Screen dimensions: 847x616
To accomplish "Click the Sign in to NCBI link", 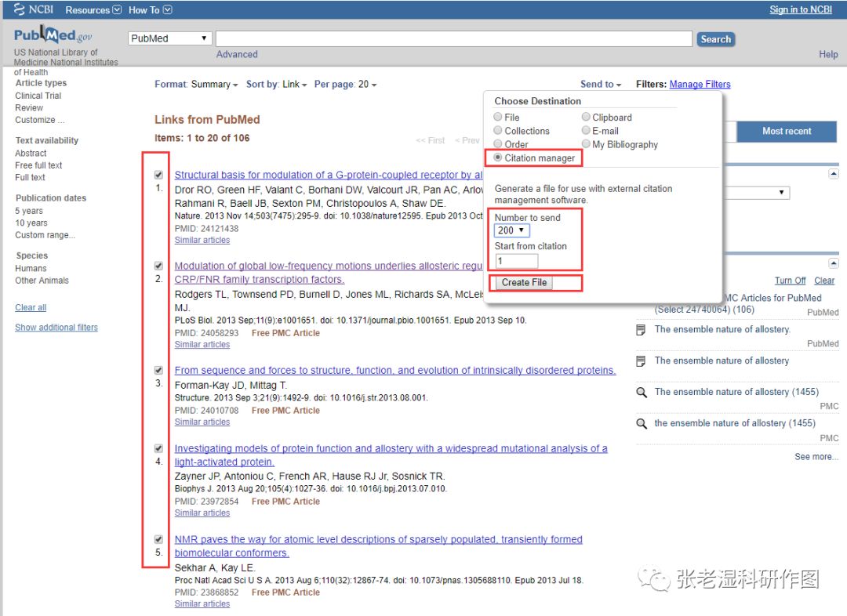I will pos(801,9).
